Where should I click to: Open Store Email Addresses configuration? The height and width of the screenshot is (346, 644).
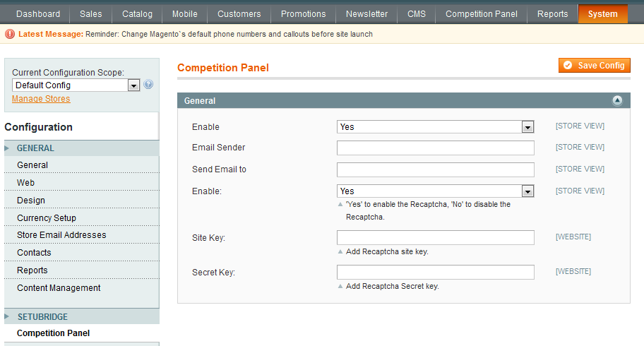pos(61,235)
